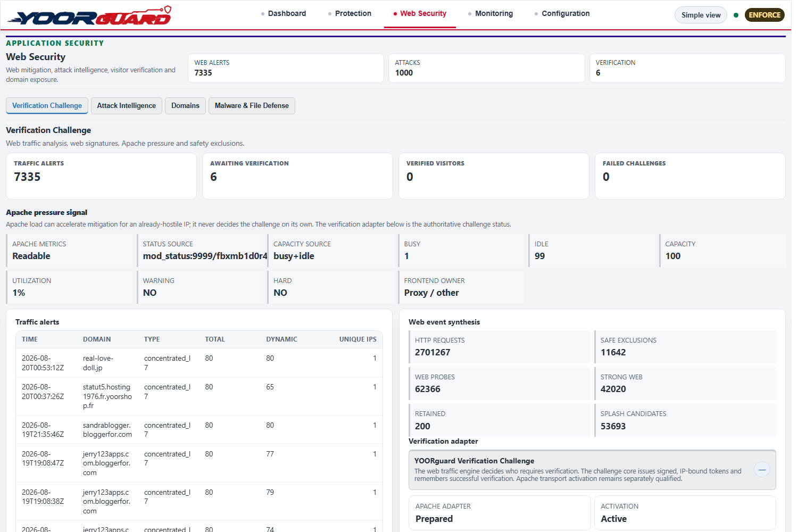Click the Attacks 1000 summary card
Viewport: 798px width, 532px height.
tap(486, 68)
